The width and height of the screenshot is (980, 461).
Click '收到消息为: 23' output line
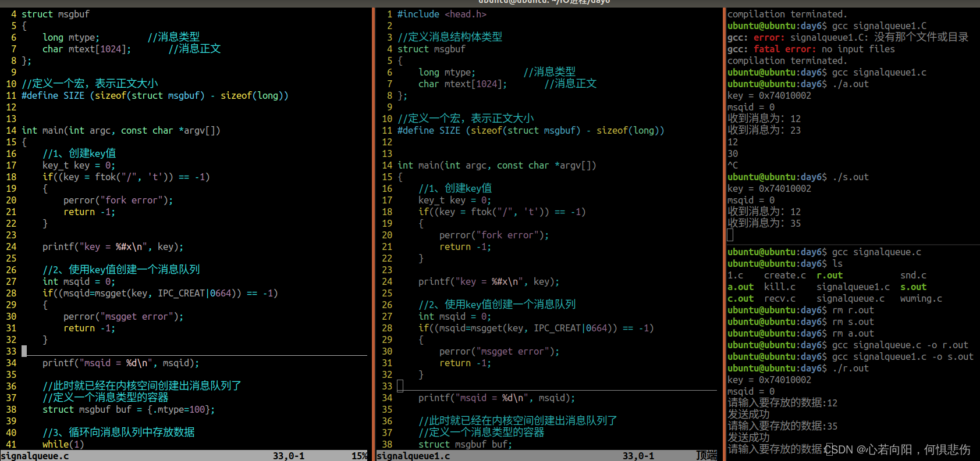point(764,130)
